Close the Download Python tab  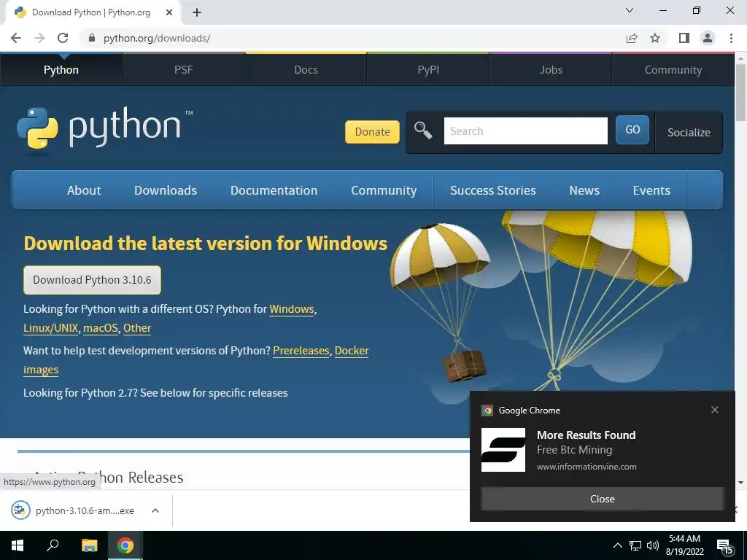[x=169, y=12]
